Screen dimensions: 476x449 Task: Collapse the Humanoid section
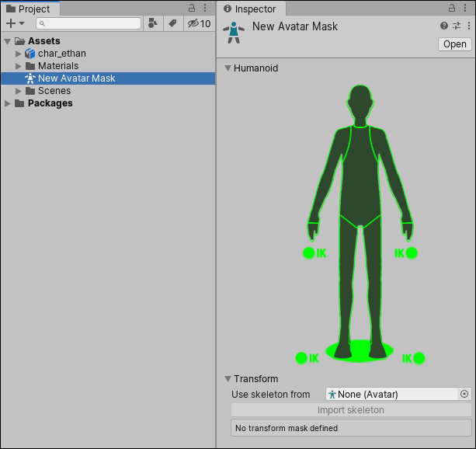point(228,68)
